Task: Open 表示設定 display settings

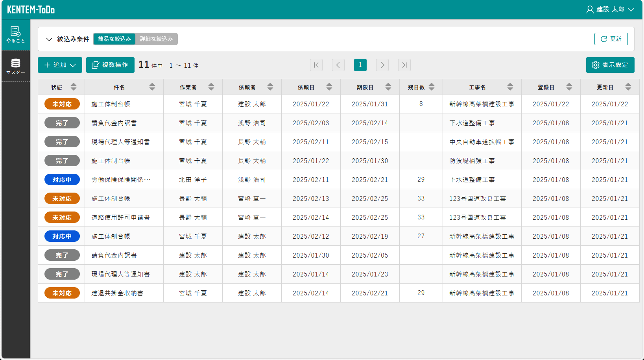Action: point(610,65)
